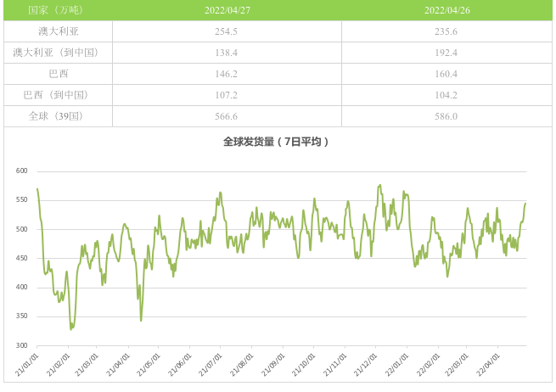Screen dimensions: 556x392
Task: Click x-axis date label 21/02/01
Action: (x=58, y=365)
